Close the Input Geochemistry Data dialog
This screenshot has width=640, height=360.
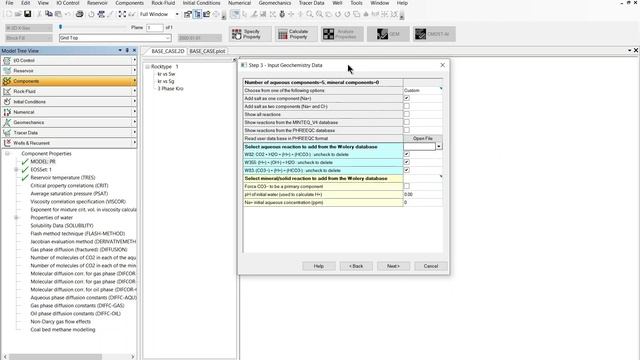tap(442, 65)
